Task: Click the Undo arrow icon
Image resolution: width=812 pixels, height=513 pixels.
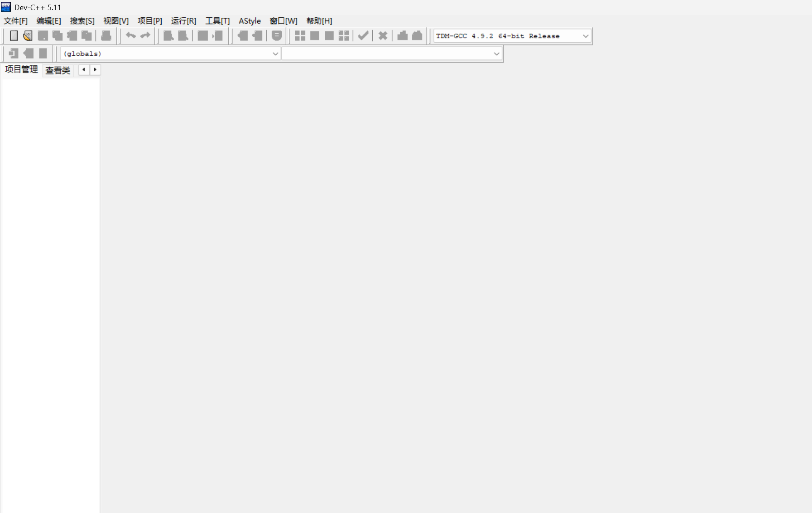Action: pyautogui.click(x=131, y=36)
